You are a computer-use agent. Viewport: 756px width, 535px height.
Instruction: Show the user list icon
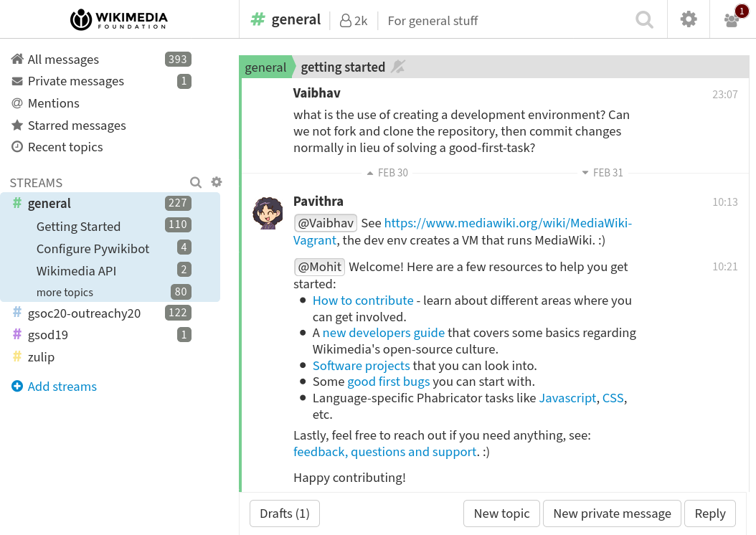point(732,20)
